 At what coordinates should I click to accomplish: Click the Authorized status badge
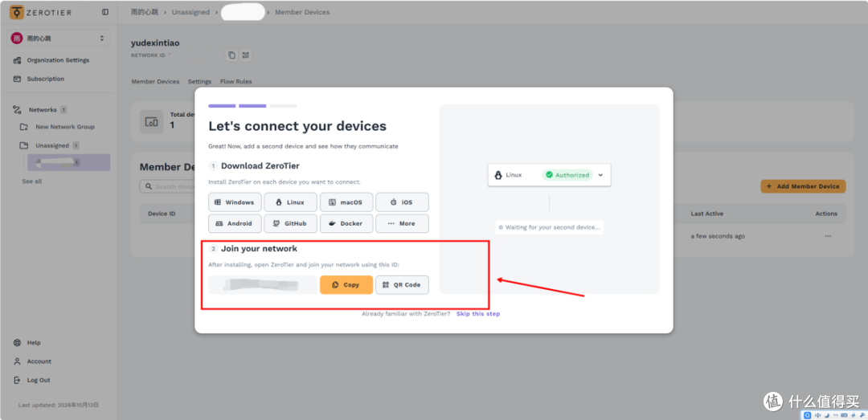click(567, 175)
